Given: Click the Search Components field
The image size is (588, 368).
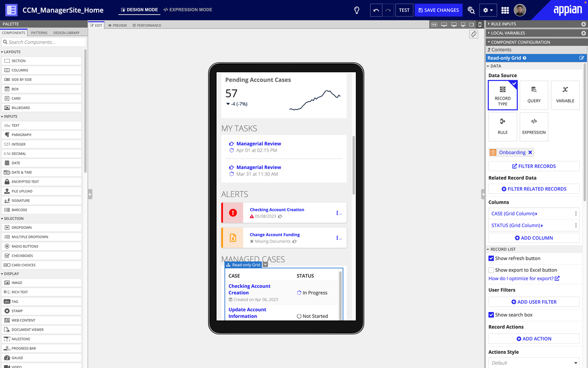Looking at the screenshot, I should pos(43,42).
